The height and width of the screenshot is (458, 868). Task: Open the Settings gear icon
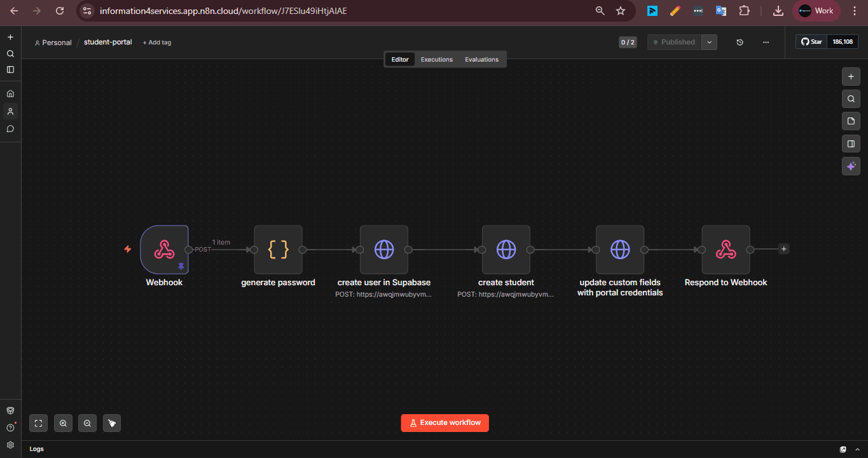(10, 445)
